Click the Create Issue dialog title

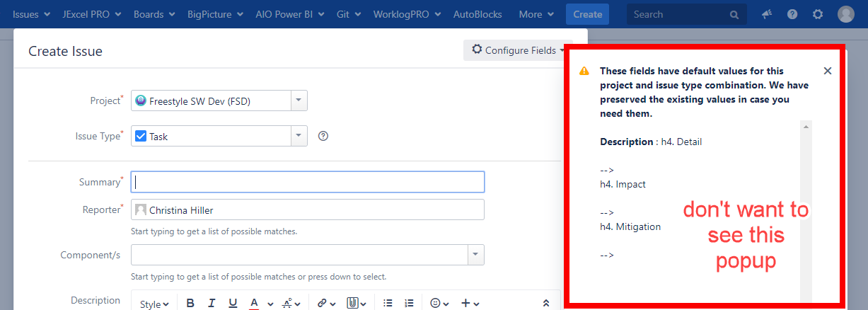(x=65, y=51)
